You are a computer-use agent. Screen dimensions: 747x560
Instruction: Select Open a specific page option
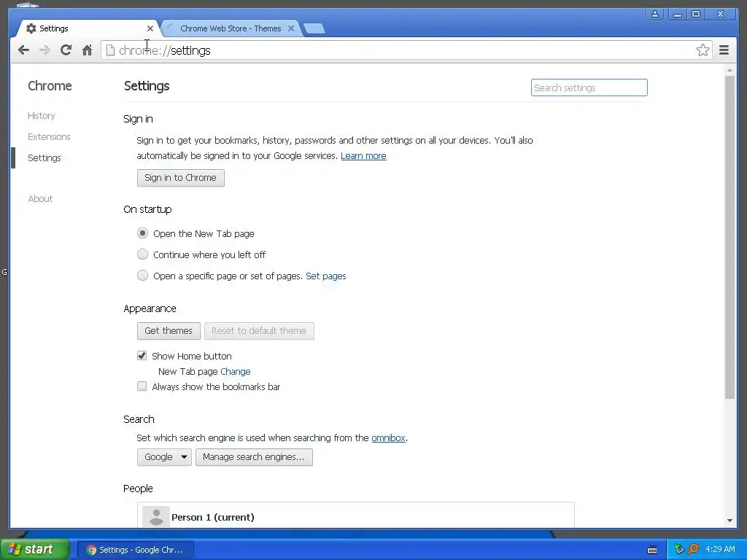pyautogui.click(x=142, y=275)
